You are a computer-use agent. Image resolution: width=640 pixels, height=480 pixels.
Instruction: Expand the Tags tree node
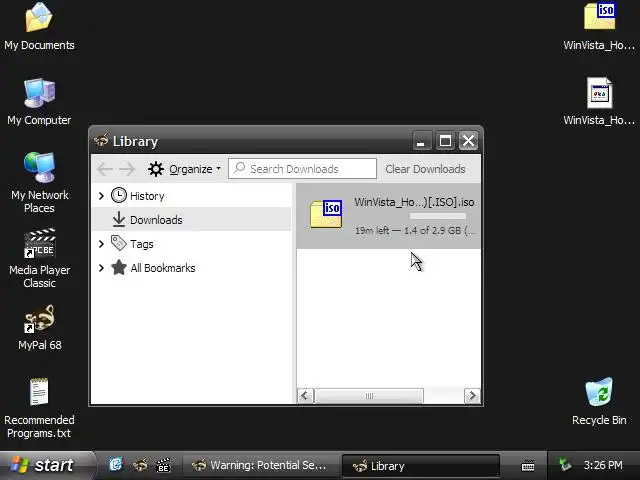[101, 244]
